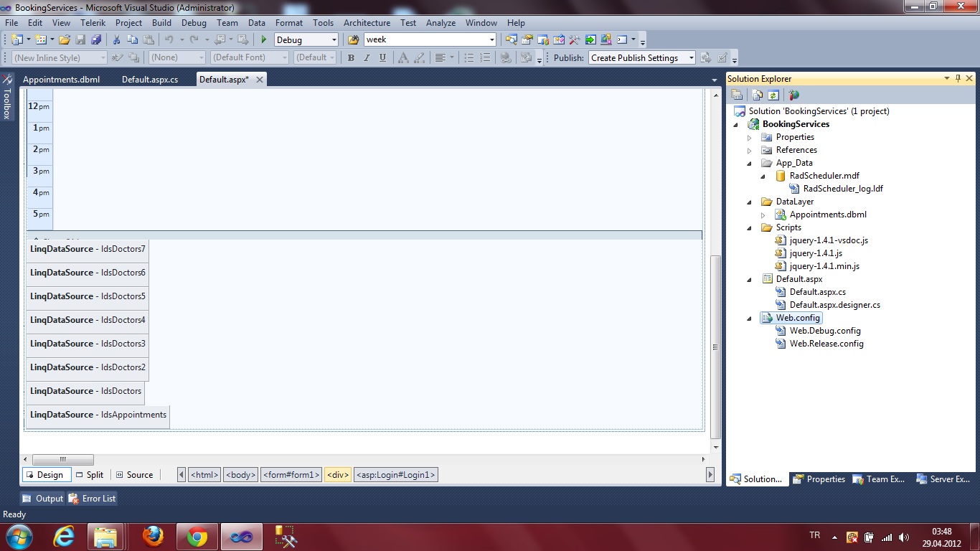The width and height of the screenshot is (980, 551).
Task: Start debugging with the green play icon
Action: tap(264, 40)
